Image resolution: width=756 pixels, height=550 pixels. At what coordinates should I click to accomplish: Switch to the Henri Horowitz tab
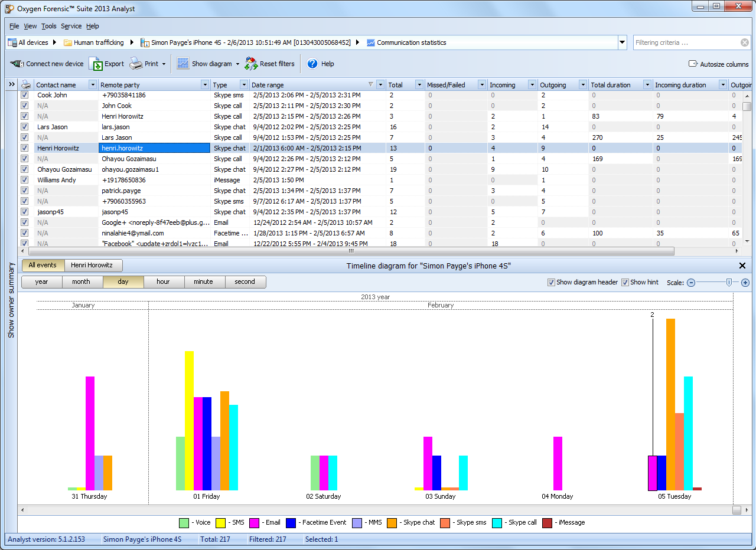coord(92,265)
